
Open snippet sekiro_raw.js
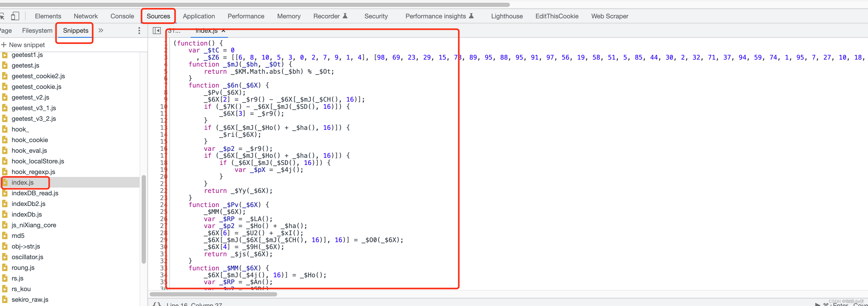(x=30, y=300)
